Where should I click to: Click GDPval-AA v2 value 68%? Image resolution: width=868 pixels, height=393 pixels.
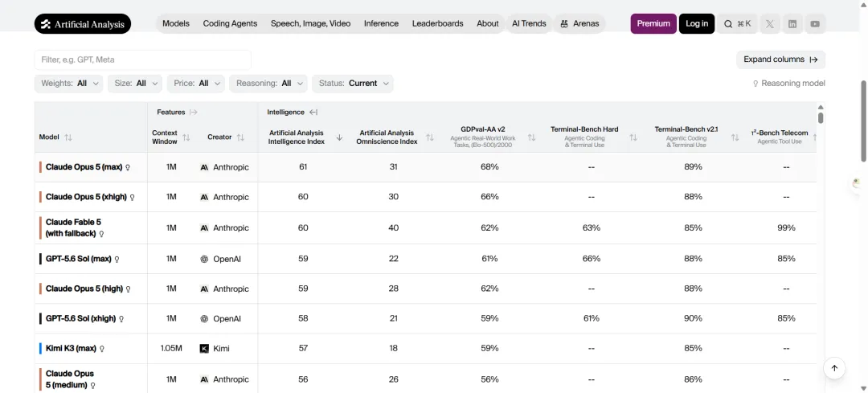[x=489, y=167]
